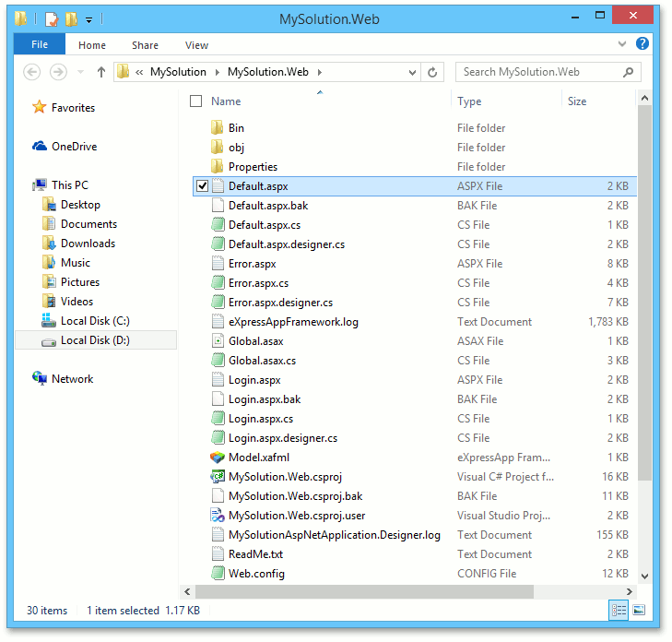The width and height of the screenshot is (672, 642).
Task: Expand the ribbon with the chevron
Action: [x=623, y=44]
